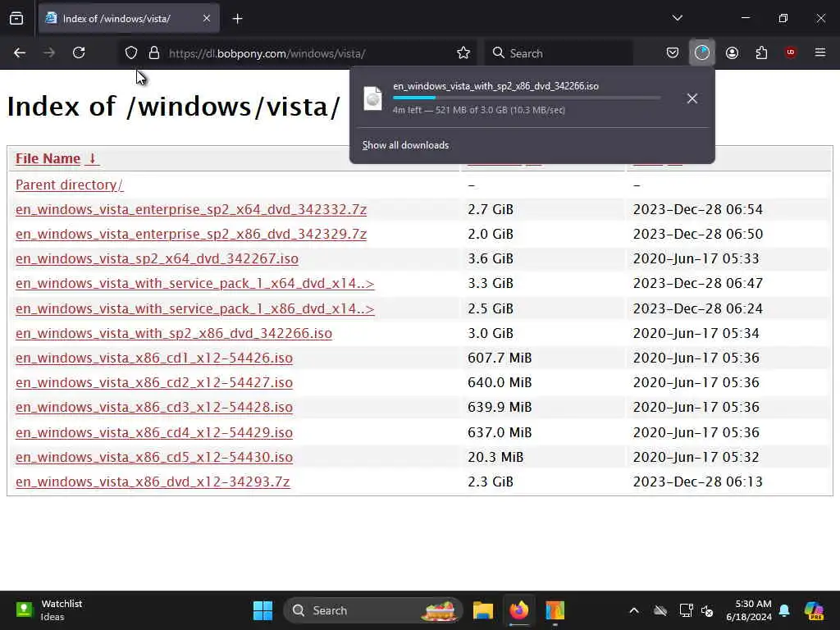Open notifications bell icon
This screenshot has height=630, width=840.
tap(784, 610)
